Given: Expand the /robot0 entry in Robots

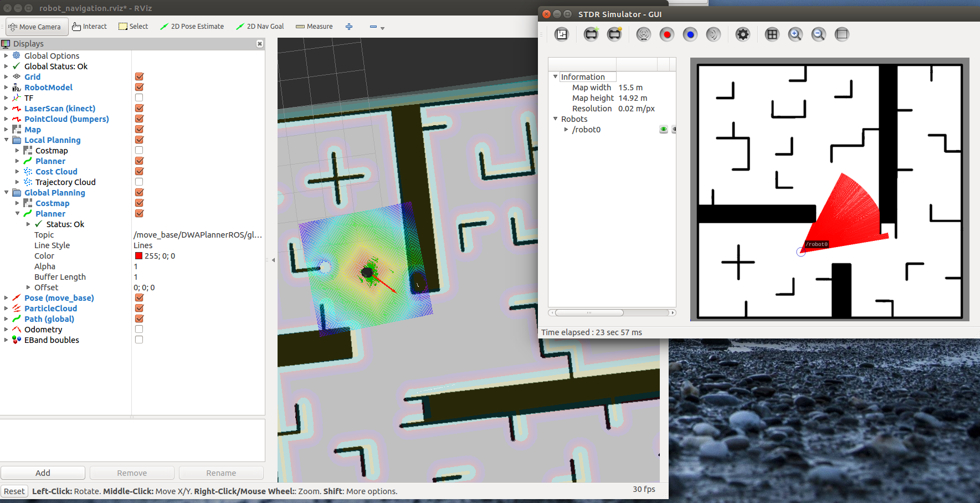Looking at the screenshot, I should 566,130.
